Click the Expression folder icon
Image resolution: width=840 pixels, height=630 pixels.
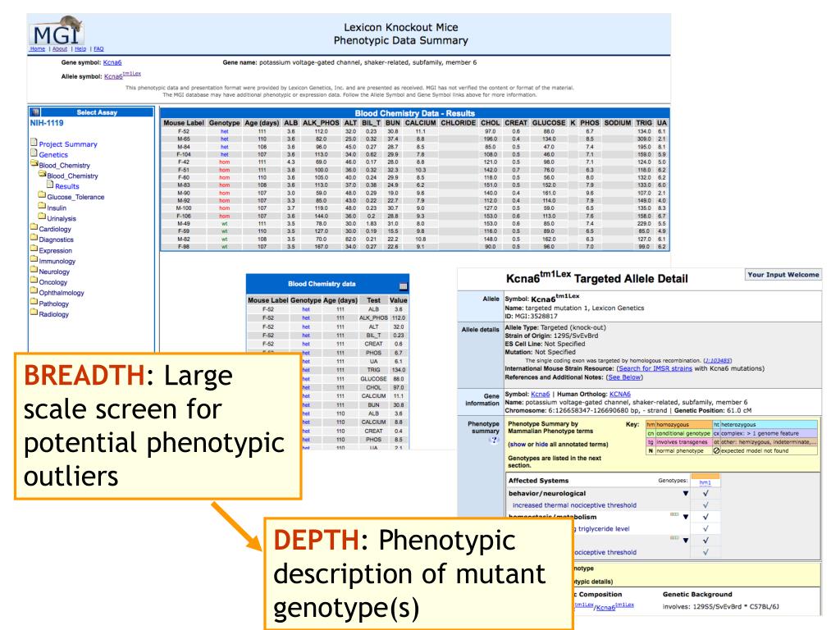click(x=34, y=249)
